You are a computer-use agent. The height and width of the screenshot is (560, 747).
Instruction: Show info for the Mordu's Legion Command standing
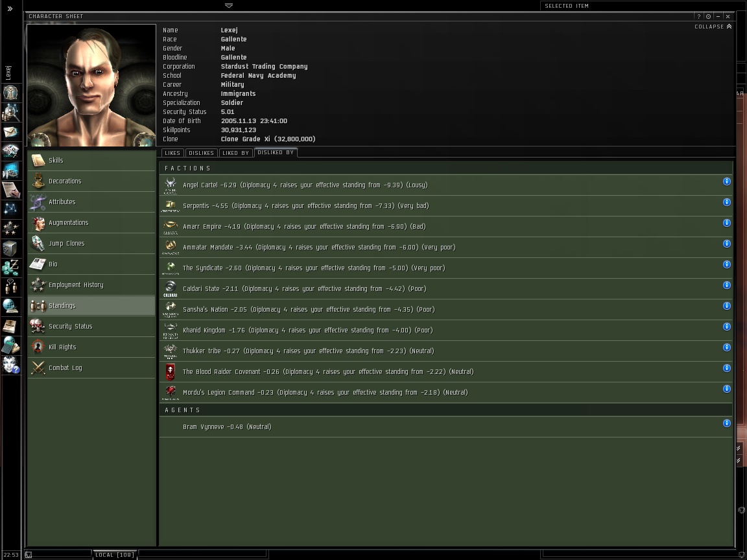pyautogui.click(x=726, y=389)
